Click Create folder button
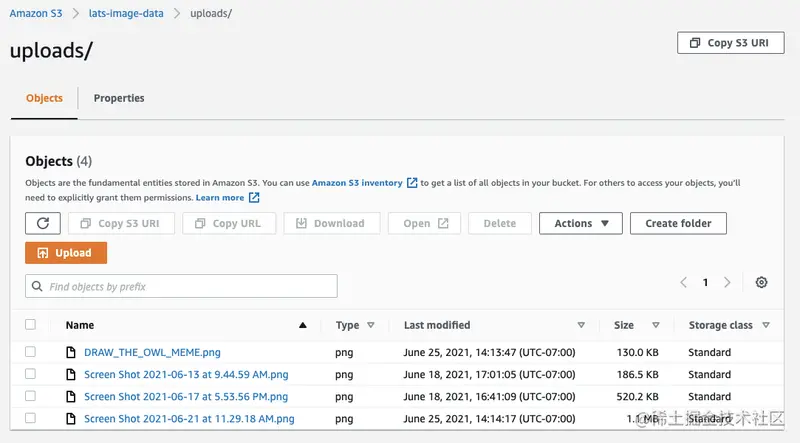Screen dimensions: 800x443 pos(678,223)
